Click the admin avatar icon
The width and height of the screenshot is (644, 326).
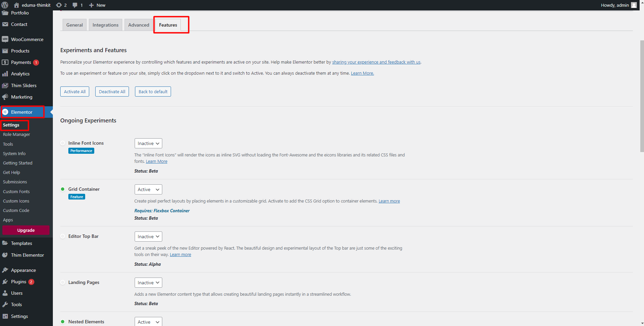coord(634,5)
